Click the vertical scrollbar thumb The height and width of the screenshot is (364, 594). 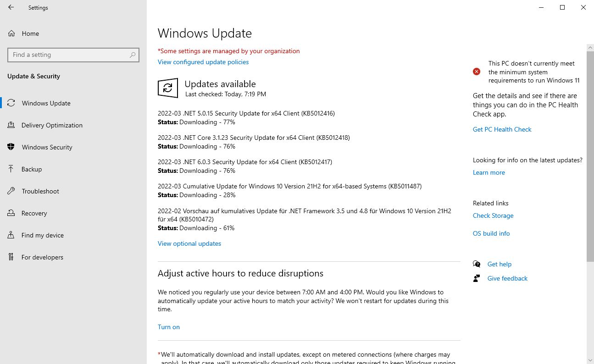(590, 156)
